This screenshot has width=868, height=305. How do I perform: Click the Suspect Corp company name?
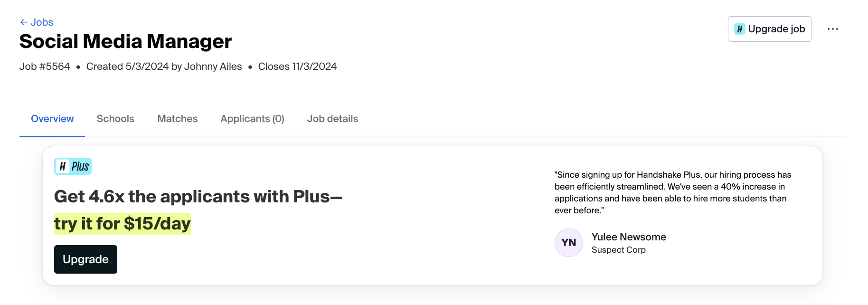pos(619,249)
